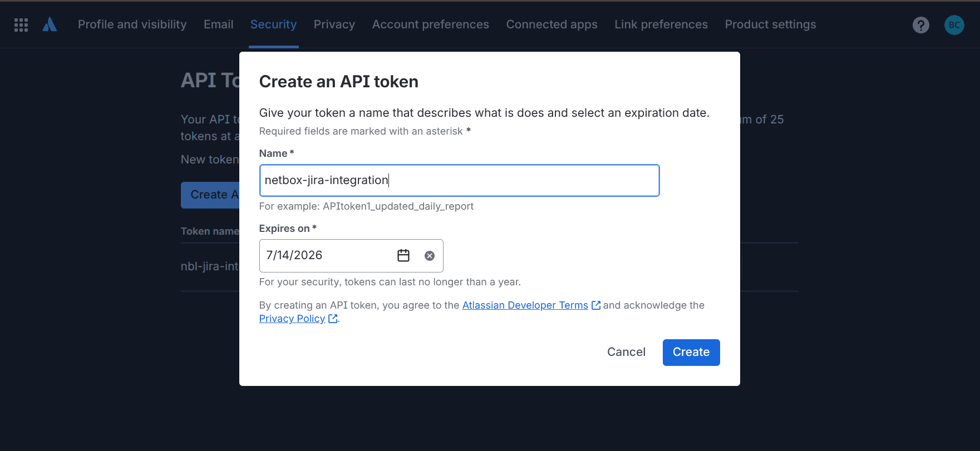Click the Expires on date field
Viewport: 980px width, 451px height.
coord(351,256)
